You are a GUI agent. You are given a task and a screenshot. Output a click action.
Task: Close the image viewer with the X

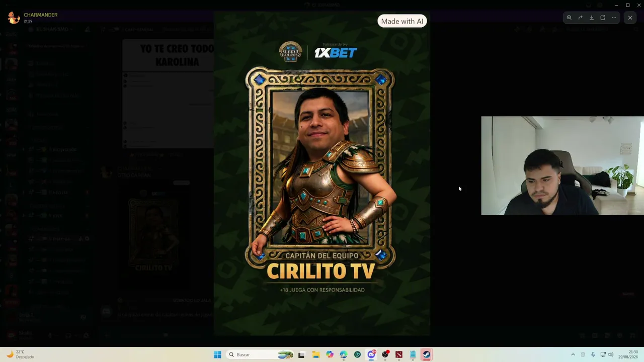click(630, 18)
